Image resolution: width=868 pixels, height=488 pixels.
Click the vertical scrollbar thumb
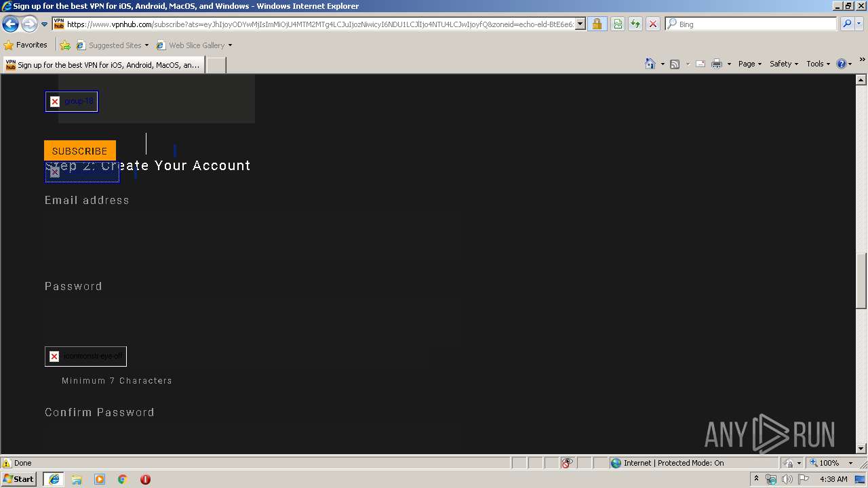(861, 281)
